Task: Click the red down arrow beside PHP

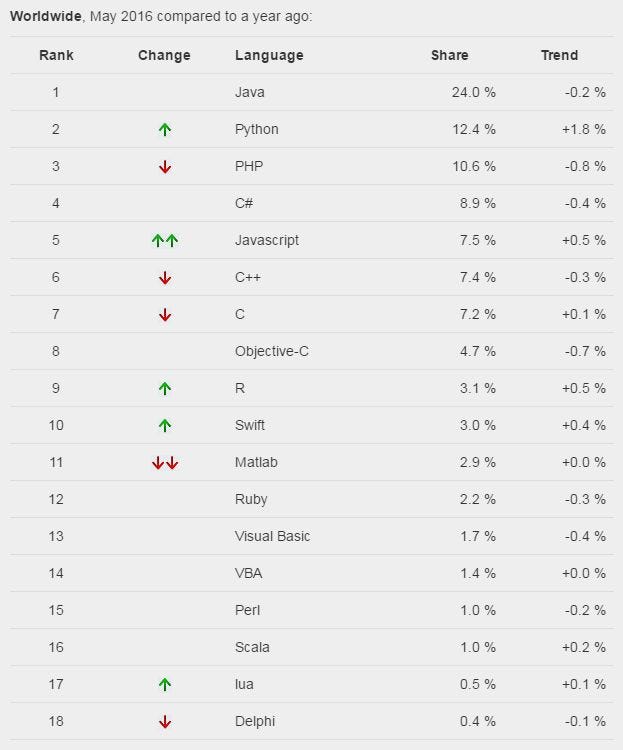Action: [165, 166]
